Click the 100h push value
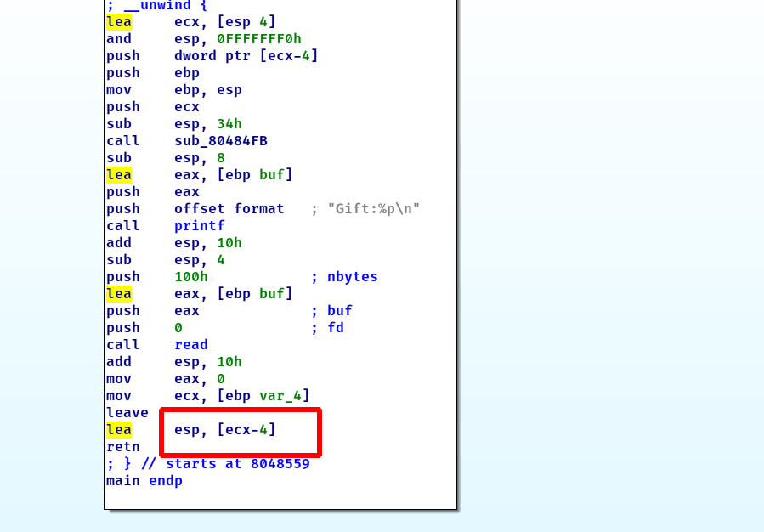This screenshot has width=764, height=532. 191,277
